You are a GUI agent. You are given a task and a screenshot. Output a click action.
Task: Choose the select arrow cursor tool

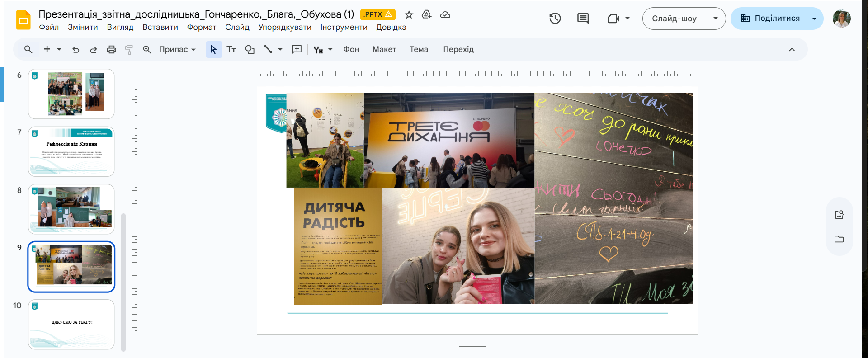tap(213, 49)
